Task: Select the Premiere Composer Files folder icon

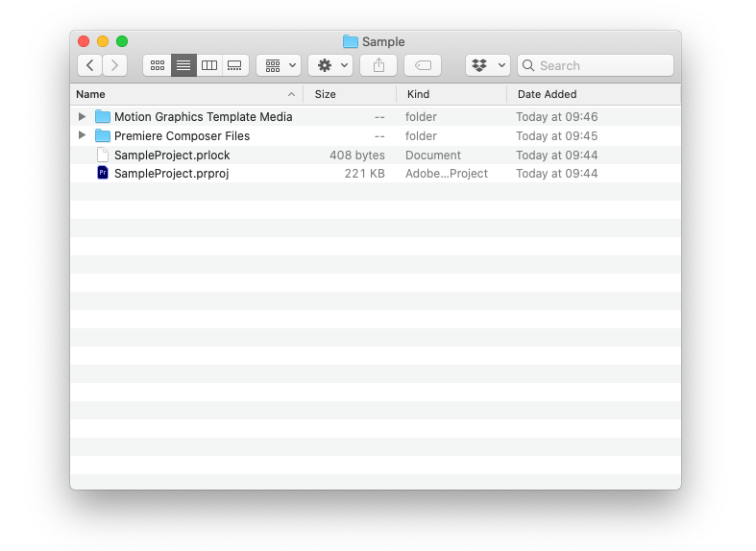Action: 103,135
